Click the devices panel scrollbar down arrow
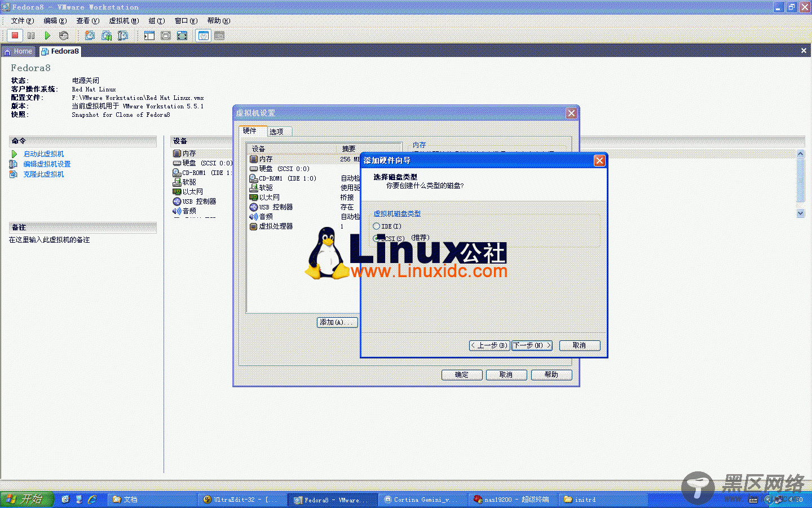 point(800,213)
